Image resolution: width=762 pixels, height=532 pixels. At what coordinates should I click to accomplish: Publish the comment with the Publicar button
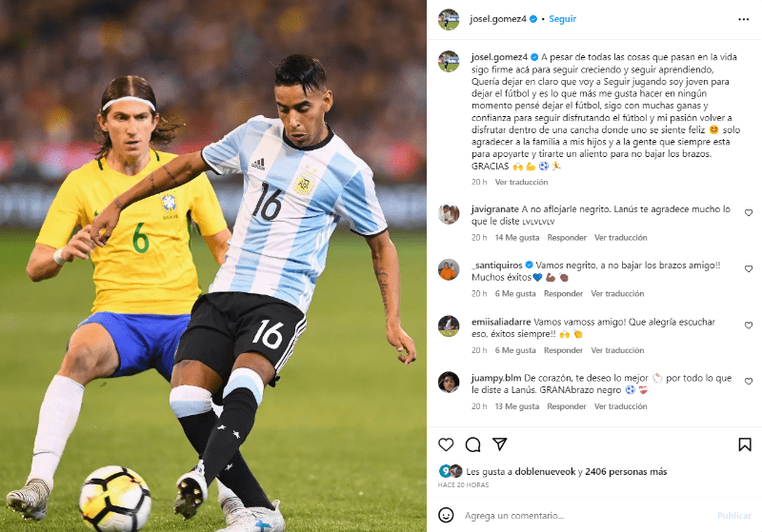click(733, 516)
